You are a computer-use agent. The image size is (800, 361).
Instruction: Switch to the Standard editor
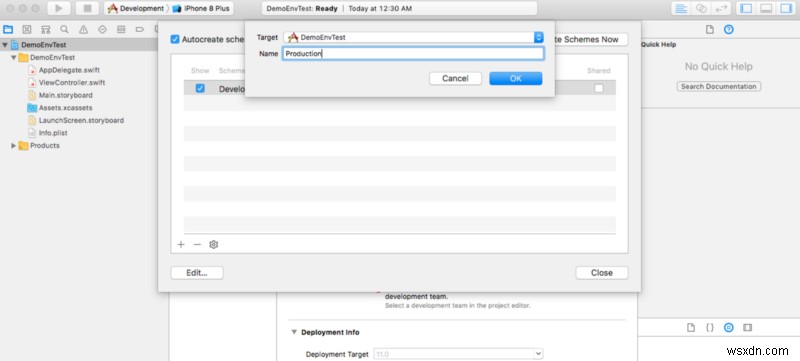[x=681, y=8]
